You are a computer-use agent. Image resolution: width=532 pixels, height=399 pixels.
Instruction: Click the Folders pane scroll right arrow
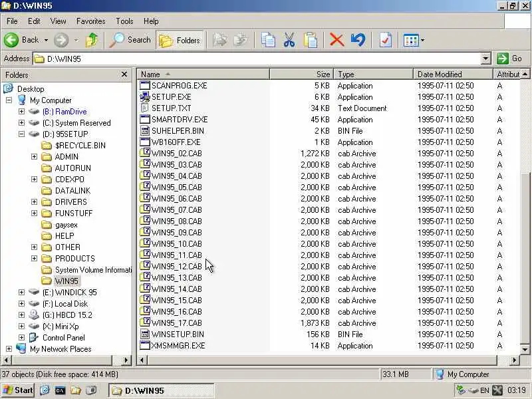pyautogui.click(x=126, y=360)
